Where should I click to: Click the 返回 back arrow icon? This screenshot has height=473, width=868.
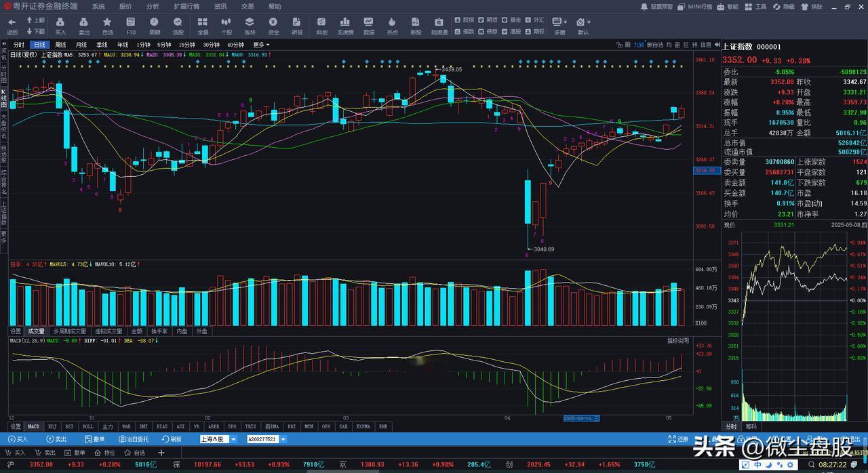coord(12,22)
